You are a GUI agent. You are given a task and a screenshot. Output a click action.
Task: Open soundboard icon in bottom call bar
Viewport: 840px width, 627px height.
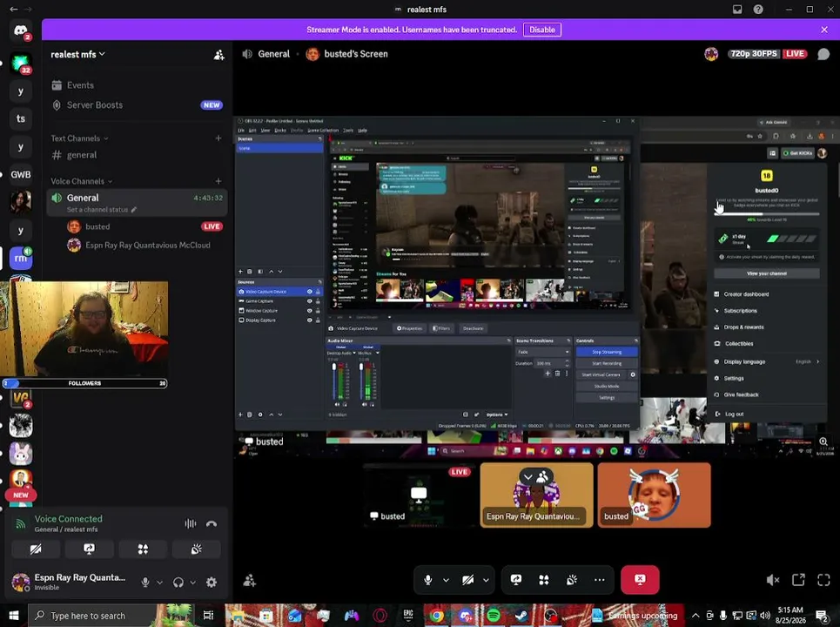(x=572, y=579)
